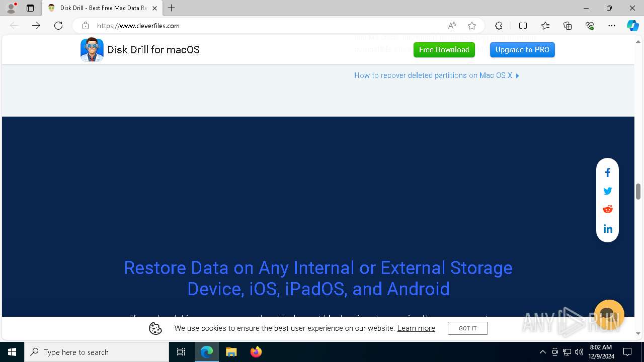Open a new browser tab
Image resolution: width=644 pixels, height=362 pixels.
172,8
